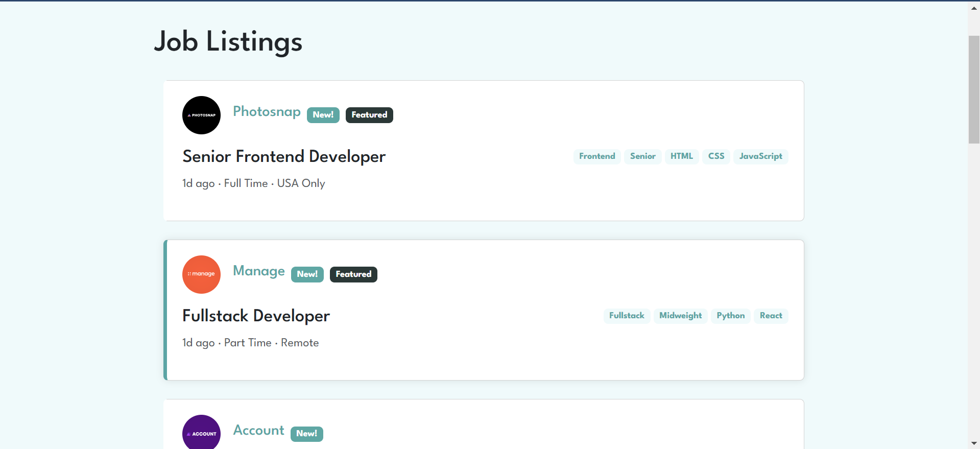Filter by the CSS tag

[716, 156]
